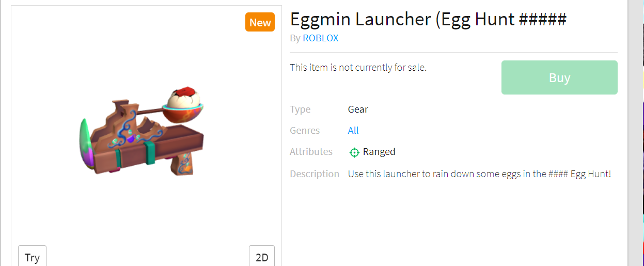Click the orange New badge
The width and height of the screenshot is (644, 266).
coord(260,22)
